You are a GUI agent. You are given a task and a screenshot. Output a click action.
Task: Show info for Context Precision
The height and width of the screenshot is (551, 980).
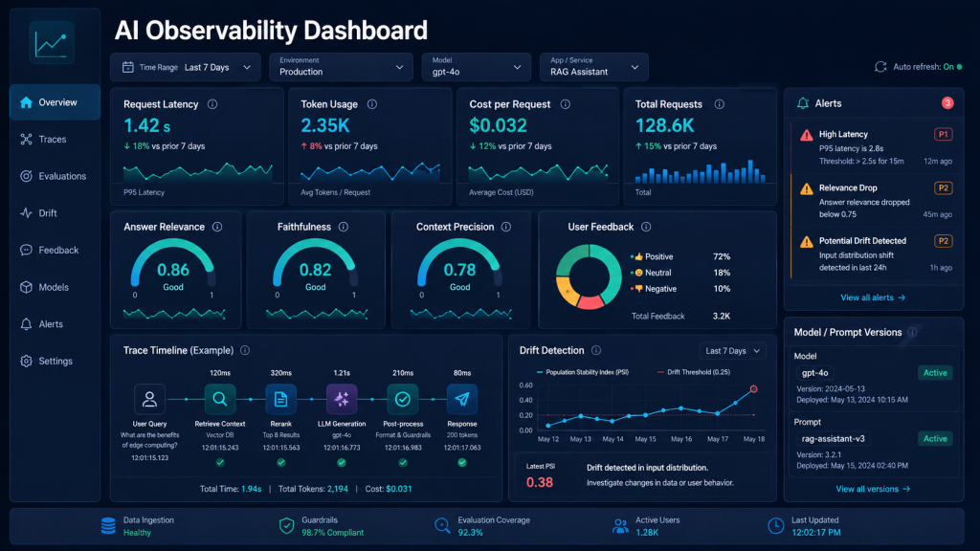[506, 227]
